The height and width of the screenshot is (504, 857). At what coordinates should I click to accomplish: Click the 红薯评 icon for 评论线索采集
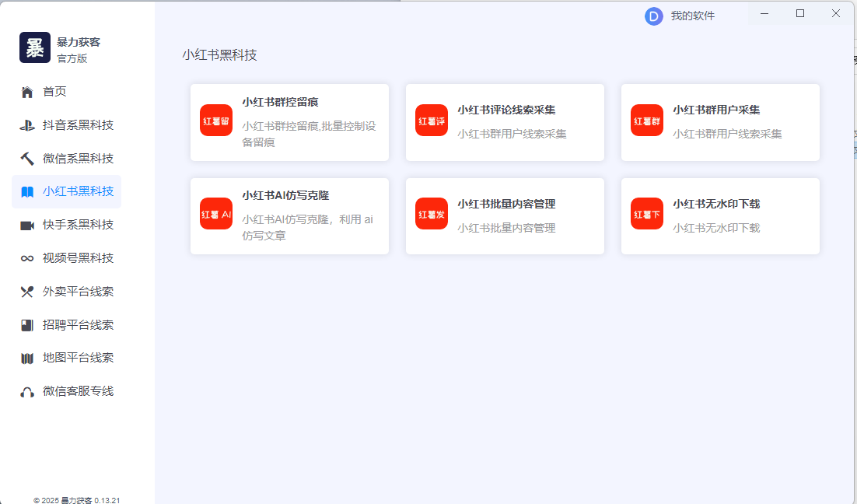(432, 121)
